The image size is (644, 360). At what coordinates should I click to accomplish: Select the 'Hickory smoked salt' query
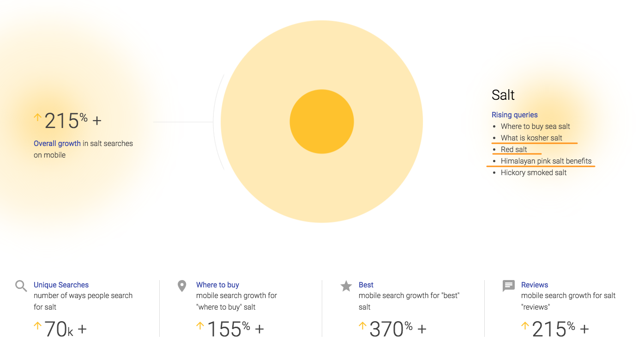[x=534, y=172]
